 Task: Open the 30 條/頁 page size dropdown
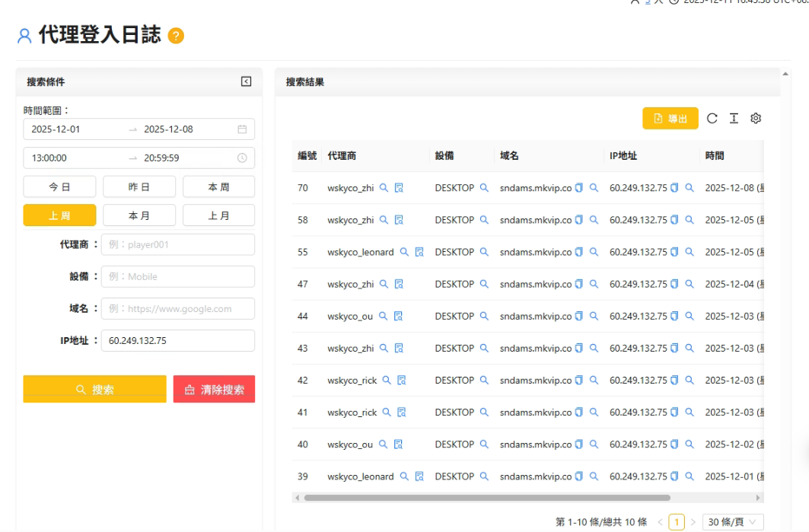coord(732,521)
